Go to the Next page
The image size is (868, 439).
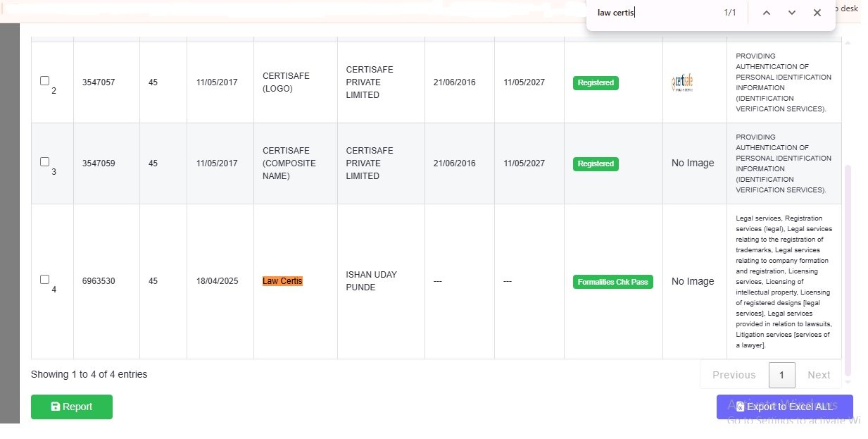[819, 375]
